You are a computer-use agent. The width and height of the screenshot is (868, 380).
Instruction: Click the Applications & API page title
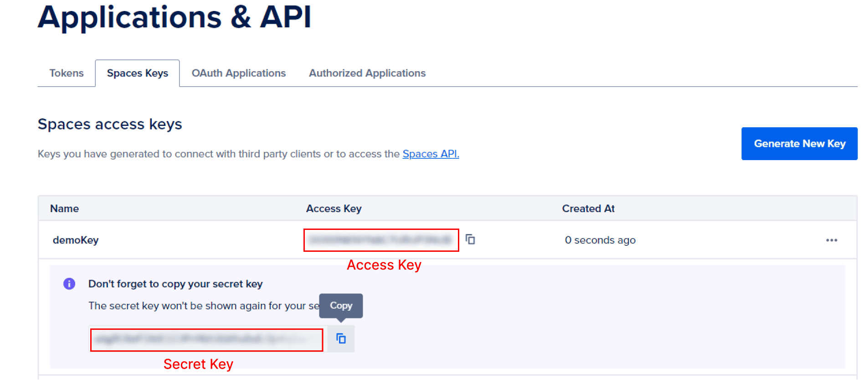[175, 17]
